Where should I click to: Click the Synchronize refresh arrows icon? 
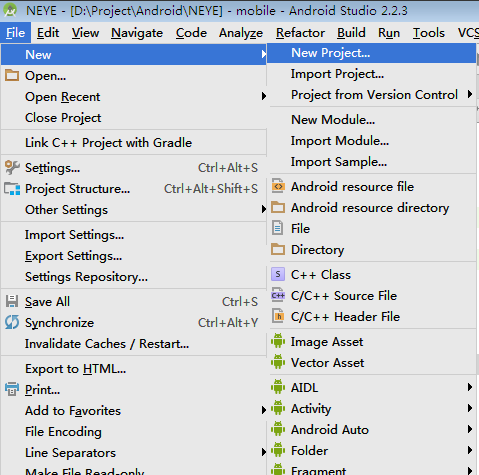12,322
